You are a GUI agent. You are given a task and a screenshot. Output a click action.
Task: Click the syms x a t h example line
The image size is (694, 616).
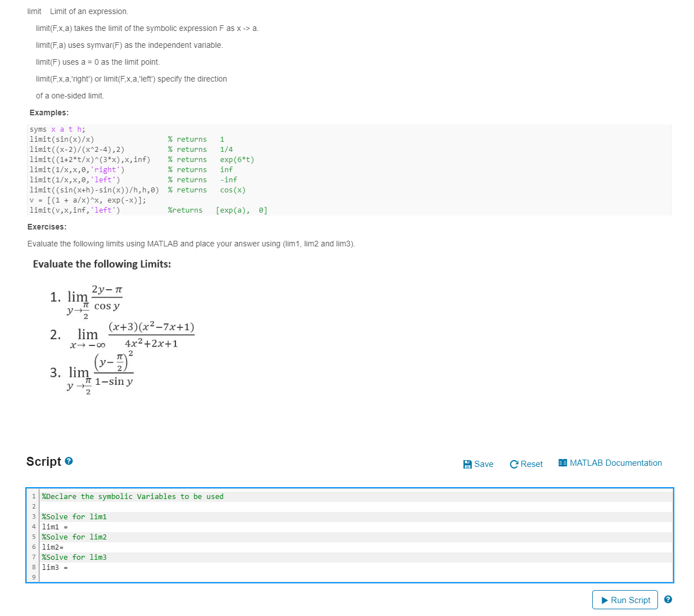[x=57, y=129]
